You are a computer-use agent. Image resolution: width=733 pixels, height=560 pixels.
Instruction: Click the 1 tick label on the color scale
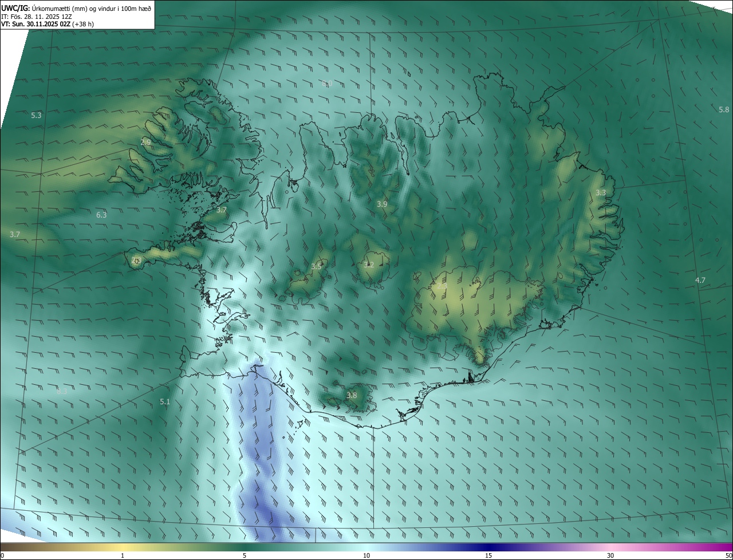point(123,555)
